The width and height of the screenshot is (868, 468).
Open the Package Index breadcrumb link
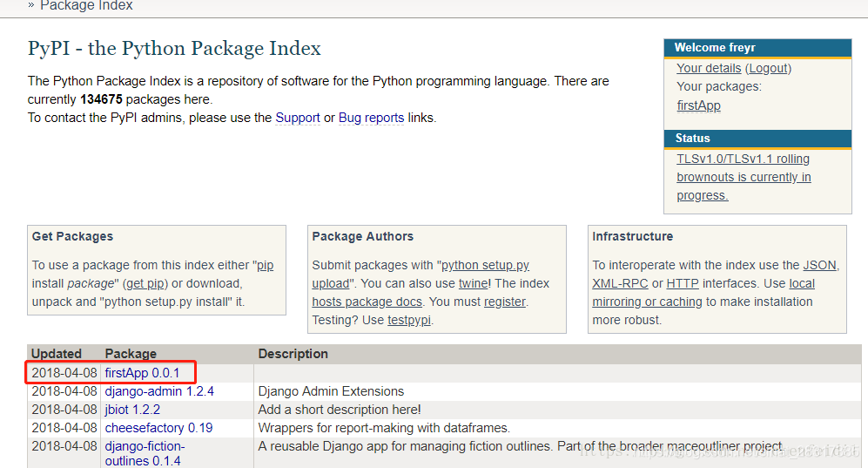pyautogui.click(x=86, y=5)
